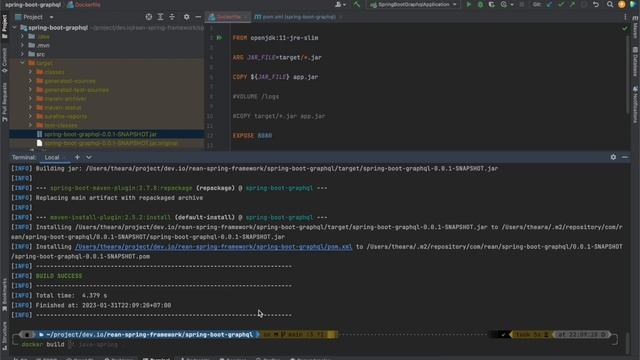Image resolution: width=640 pixels, height=360 pixels.
Task: Collapse all project tree nodes icon
Action: click(172, 17)
